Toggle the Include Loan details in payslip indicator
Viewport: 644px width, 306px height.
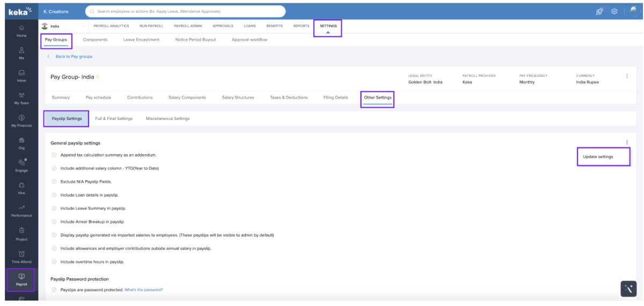coord(54,195)
